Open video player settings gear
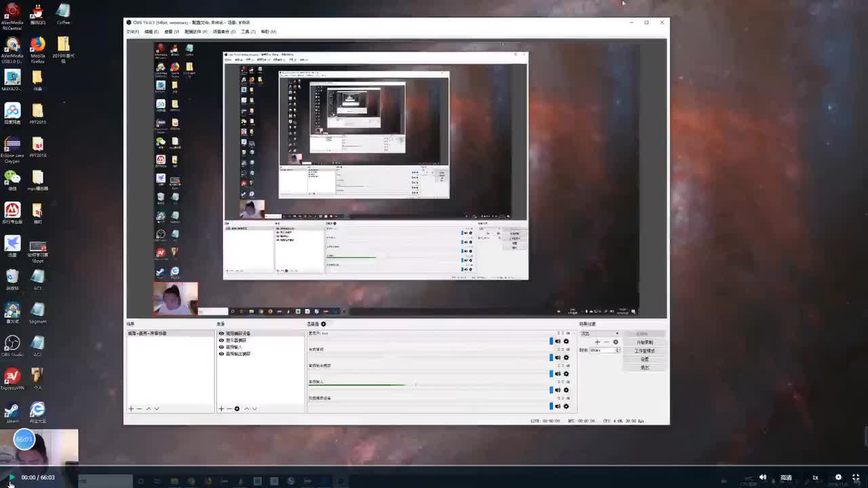Image resolution: width=868 pixels, height=488 pixels. pos(838,477)
